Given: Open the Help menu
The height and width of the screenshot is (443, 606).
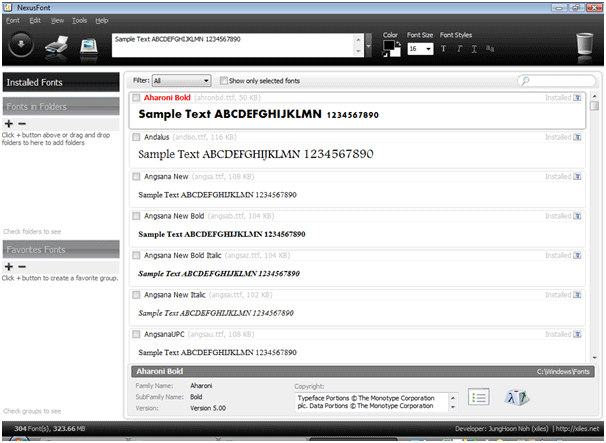Looking at the screenshot, I should (102, 20).
